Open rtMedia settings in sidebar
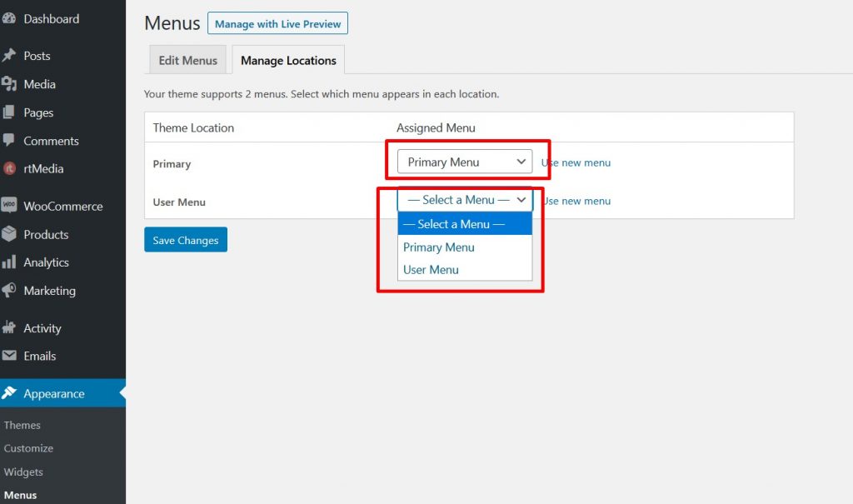The height and width of the screenshot is (504, 853). tap(43, 169)
